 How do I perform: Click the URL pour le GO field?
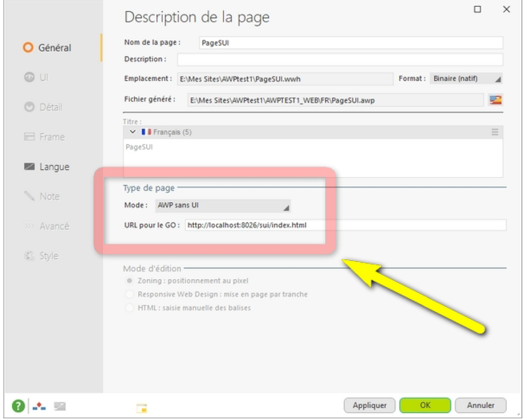click(345, 225)
